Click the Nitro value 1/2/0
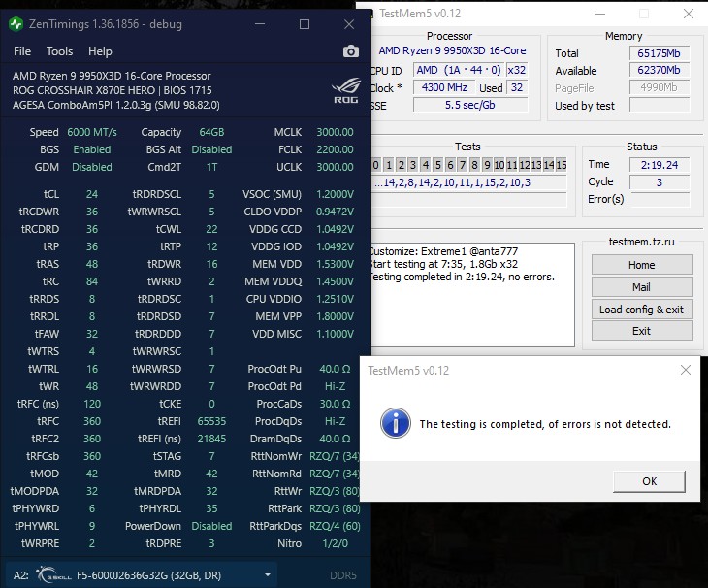This screenshot has width=708, height=588. (335, 543)
